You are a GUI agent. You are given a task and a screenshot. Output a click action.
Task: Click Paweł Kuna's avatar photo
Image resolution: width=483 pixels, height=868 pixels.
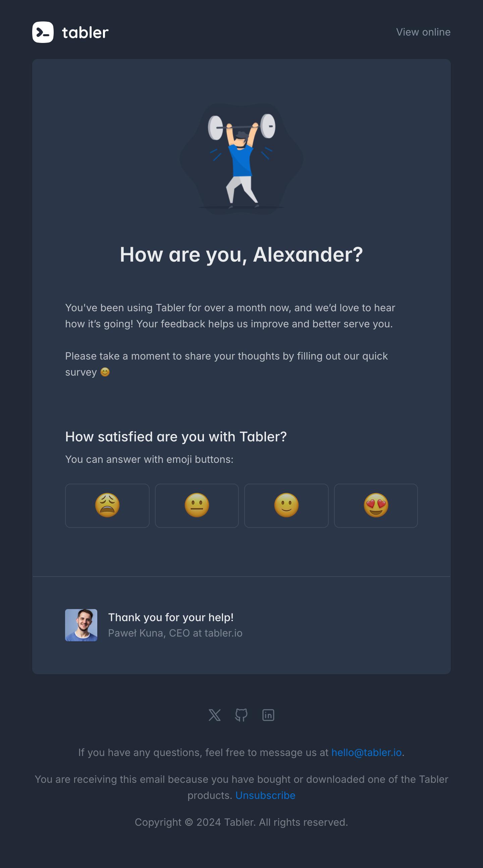click(x=81, y=625)
